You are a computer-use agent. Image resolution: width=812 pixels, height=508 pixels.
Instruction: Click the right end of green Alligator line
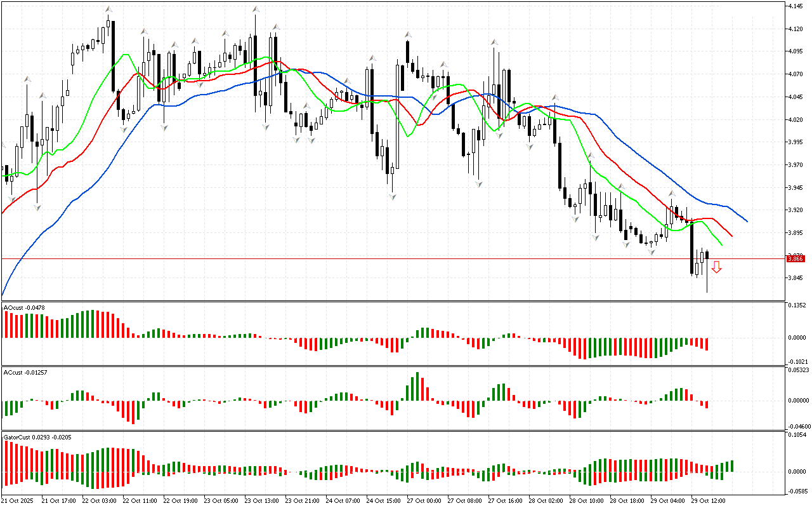pos(721,244)
